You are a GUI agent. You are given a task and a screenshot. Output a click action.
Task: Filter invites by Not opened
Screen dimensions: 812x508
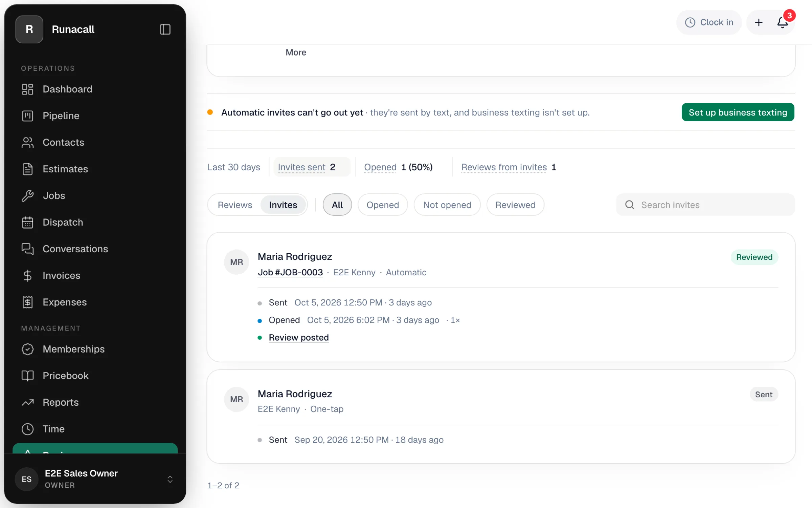point(447,205)
